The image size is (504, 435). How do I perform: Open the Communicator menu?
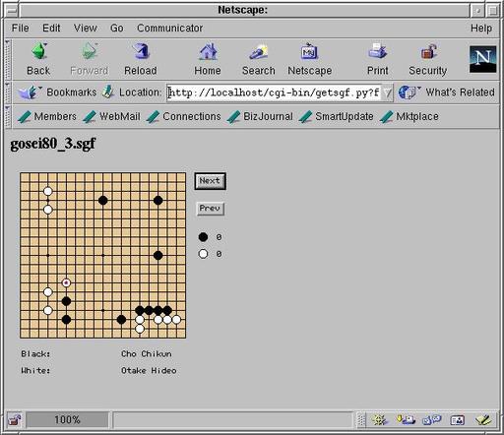click(170, 29)
